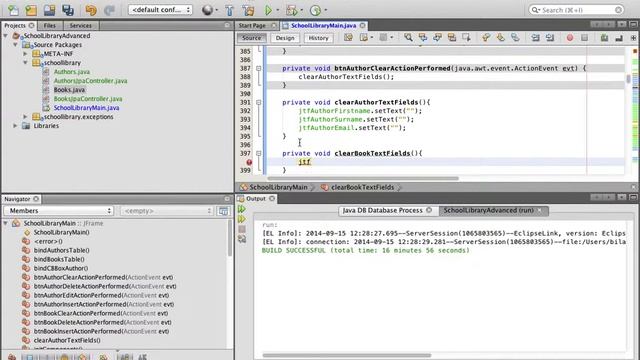Image resolution: width=640 pixels, height=360 pixels.
Task: Click the Build Project hammer icon
Action: click(x=229, y=10)
